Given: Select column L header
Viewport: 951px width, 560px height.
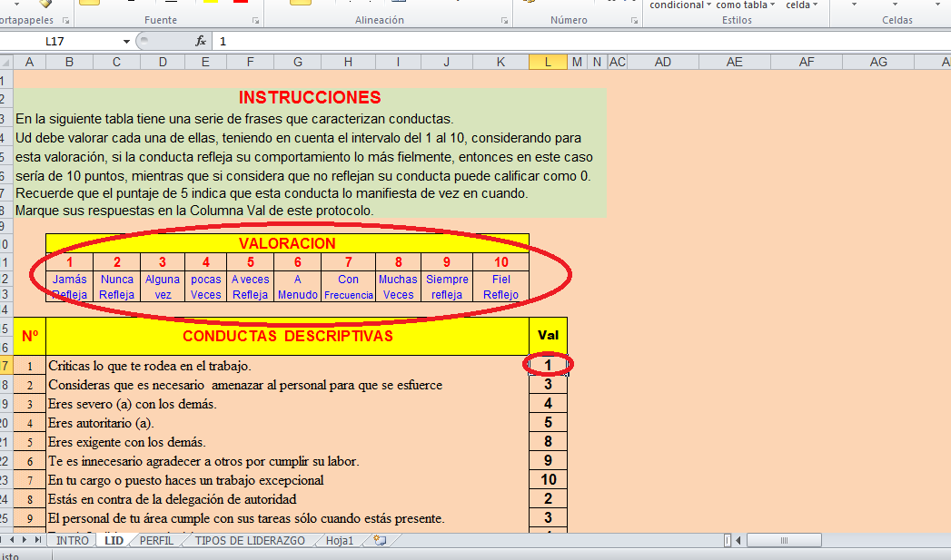Looking at the screenshot, I should point(548,62).
